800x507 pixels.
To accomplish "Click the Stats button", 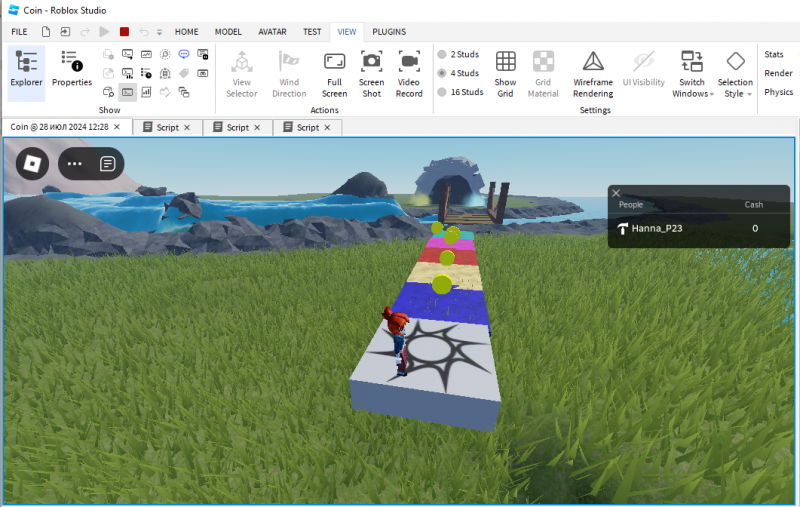I will coord(774,54).
